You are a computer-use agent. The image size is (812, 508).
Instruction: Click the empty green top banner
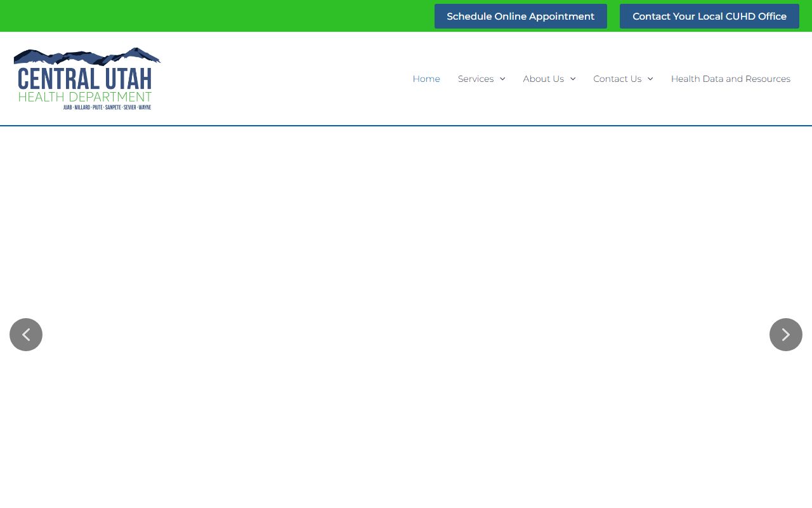216,16
